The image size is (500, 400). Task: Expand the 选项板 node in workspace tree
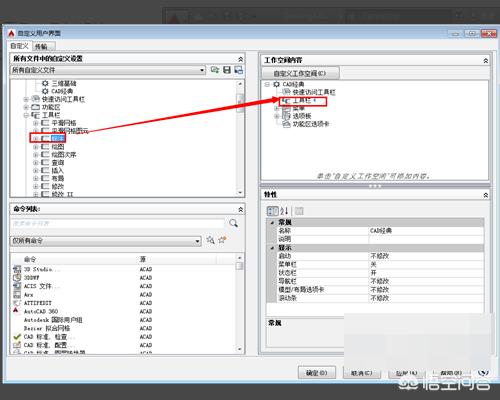[276, 116]
